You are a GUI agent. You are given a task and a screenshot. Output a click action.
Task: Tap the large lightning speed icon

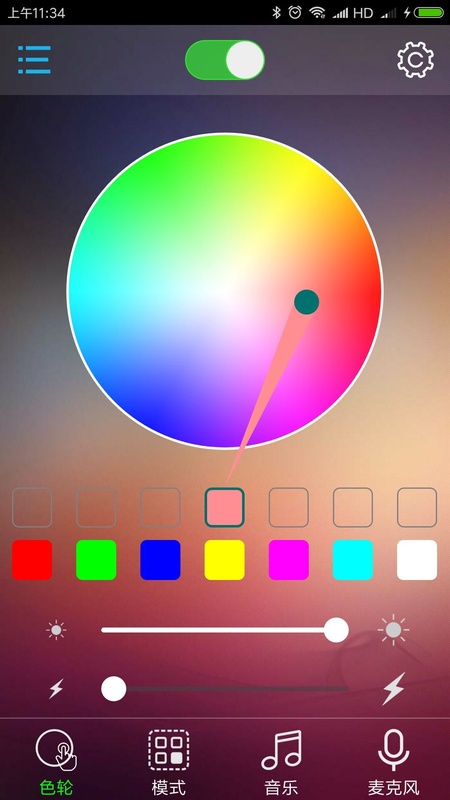point(393,689)
